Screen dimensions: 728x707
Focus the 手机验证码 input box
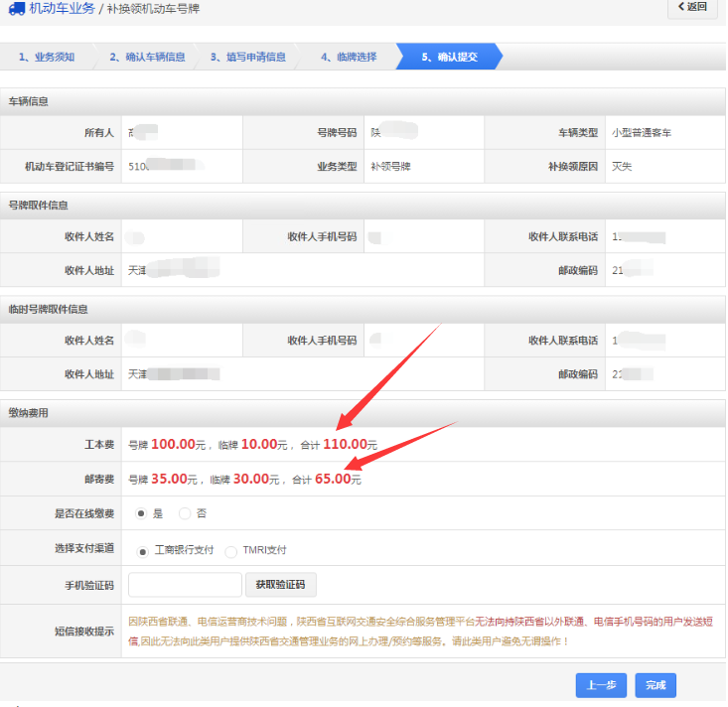click(185, 585)
